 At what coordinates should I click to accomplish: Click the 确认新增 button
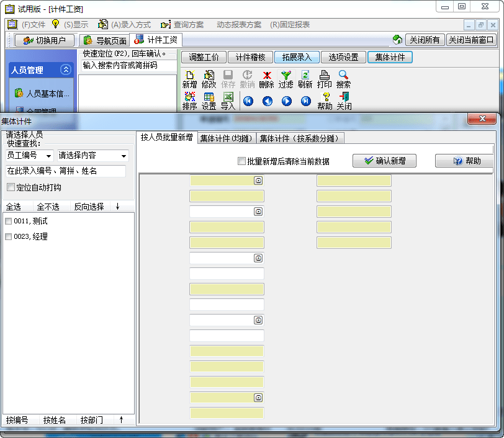pos(384,161)
